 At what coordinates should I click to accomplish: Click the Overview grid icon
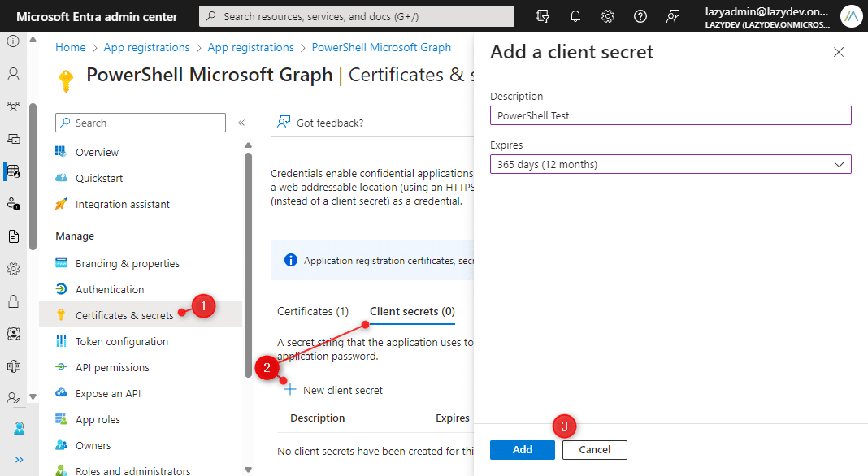pos(61,152)
